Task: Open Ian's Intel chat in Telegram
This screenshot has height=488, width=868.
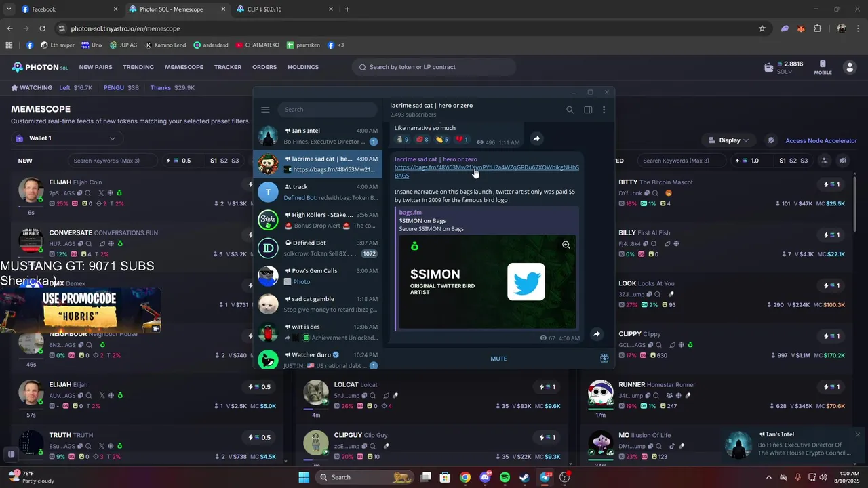Action: [318, 136]
